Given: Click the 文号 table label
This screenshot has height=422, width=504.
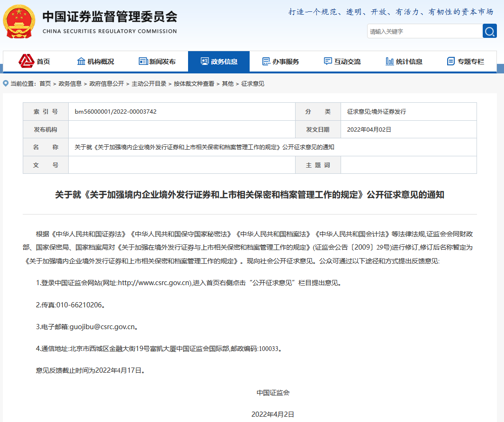Looking at the screenshot, I should point(45,165).
